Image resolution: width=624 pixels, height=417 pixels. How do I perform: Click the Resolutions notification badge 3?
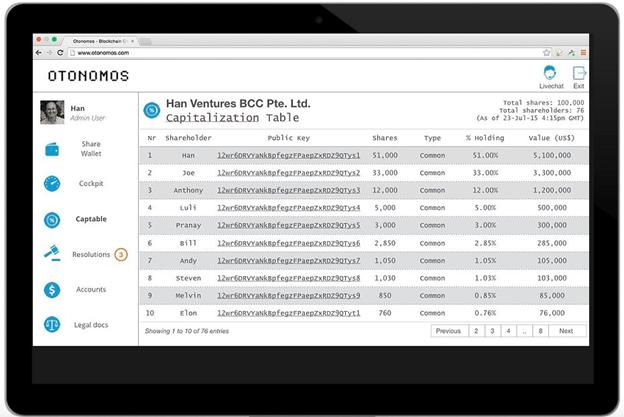click(121, 255)
